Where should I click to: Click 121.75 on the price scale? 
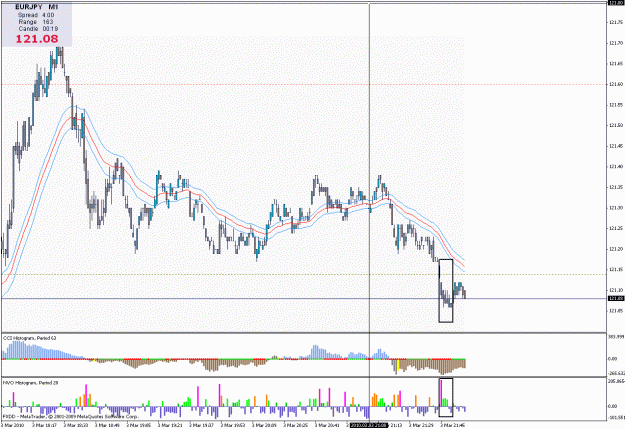click(x=616, y=22)
